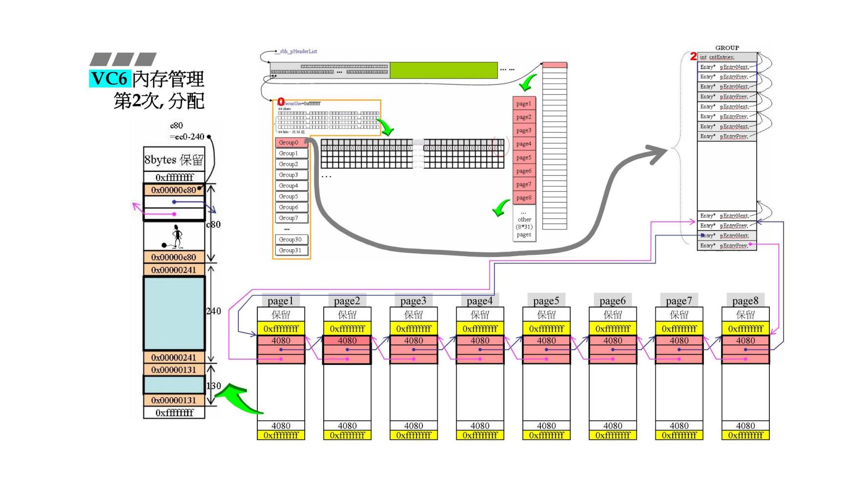Click the "GROUP" heading
Viewport: 868px width, 488px height.
click(x=727, y=48)
